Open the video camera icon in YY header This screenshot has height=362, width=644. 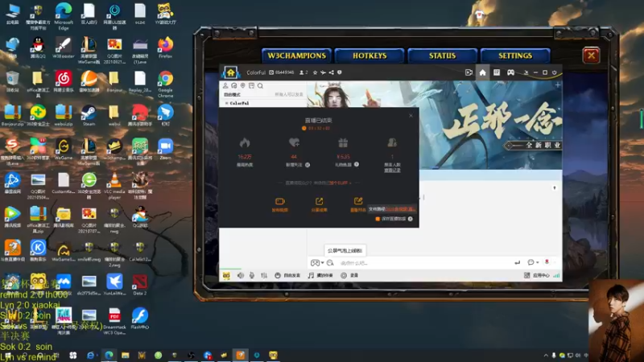coord(469,72)
